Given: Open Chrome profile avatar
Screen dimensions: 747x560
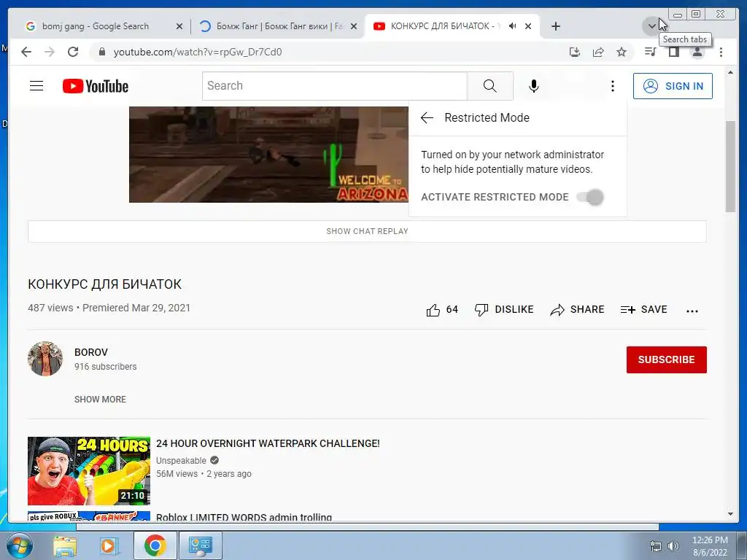Looking at the screenshot, I should (x=697, y=52).
